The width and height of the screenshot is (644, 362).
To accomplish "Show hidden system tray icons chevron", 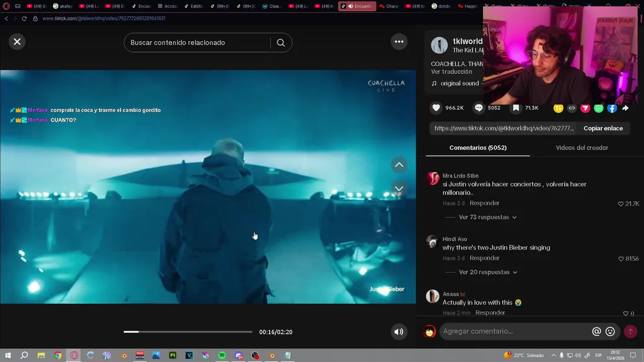I will (x=553, y=355).
